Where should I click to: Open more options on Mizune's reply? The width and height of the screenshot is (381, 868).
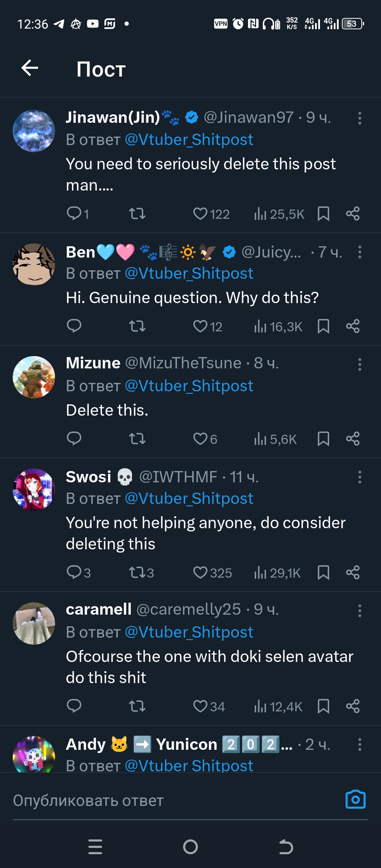coord(359,364)
